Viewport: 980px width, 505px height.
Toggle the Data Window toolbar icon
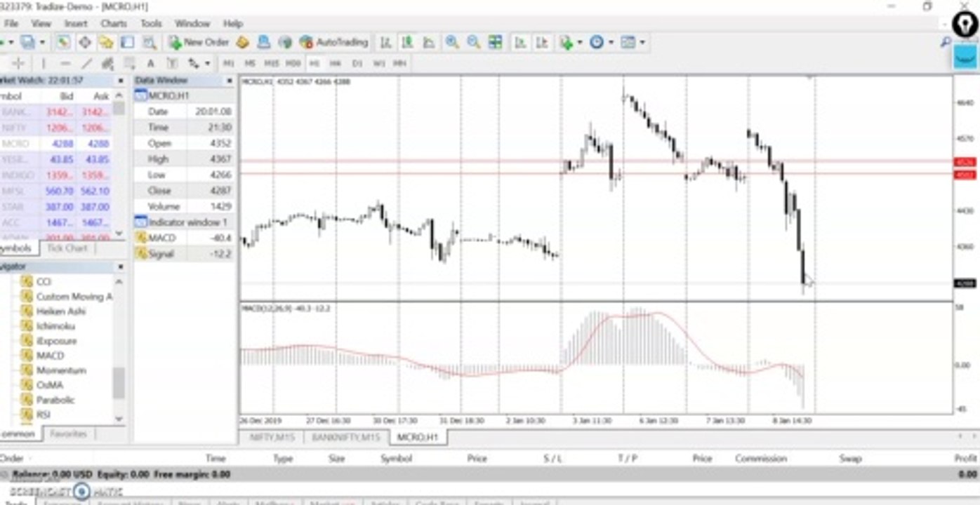pos(84,42)
